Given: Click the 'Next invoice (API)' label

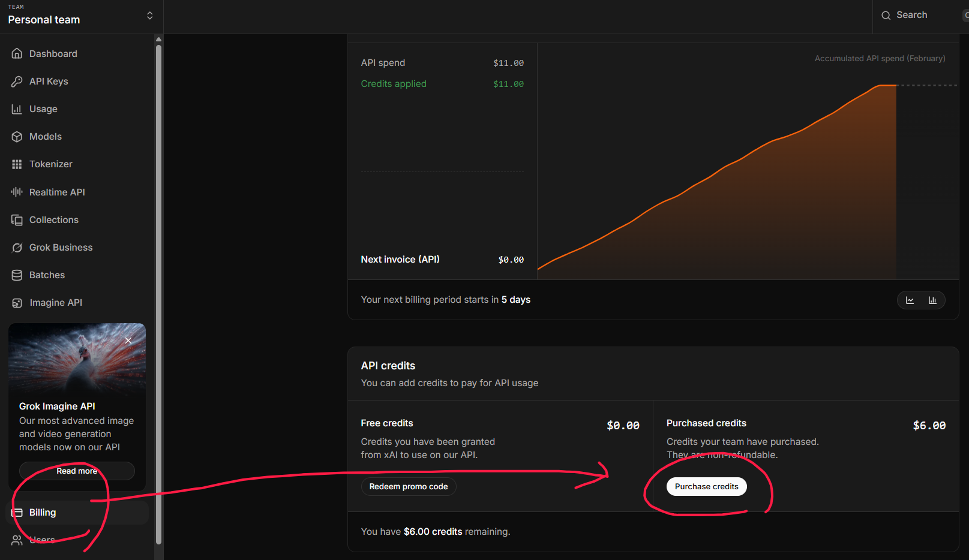Looking at the screenshot, I should pyautogui.click(x=400, y=259).
